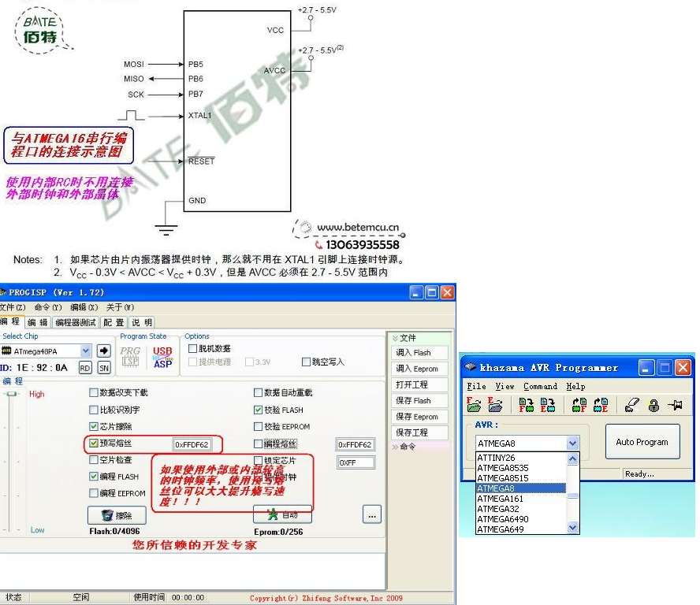Open flash file icon in khazama toolbar
This screenshot has height=605, width=700.
coord(474,404)
